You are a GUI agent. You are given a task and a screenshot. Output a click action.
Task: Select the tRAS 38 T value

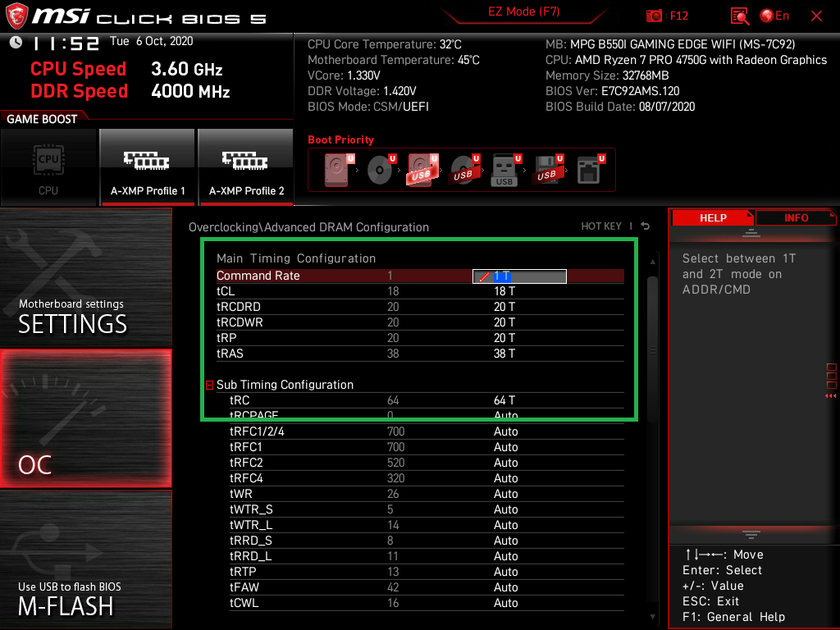504,354
